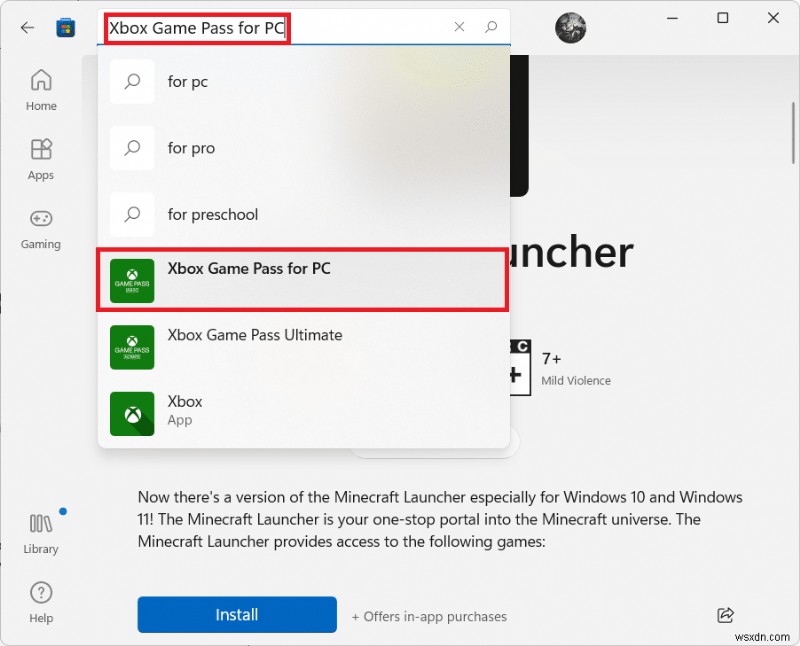Open the Microsoft Store logo icon
This screenshot has width=800, height=646.
(x=65, y=28)
